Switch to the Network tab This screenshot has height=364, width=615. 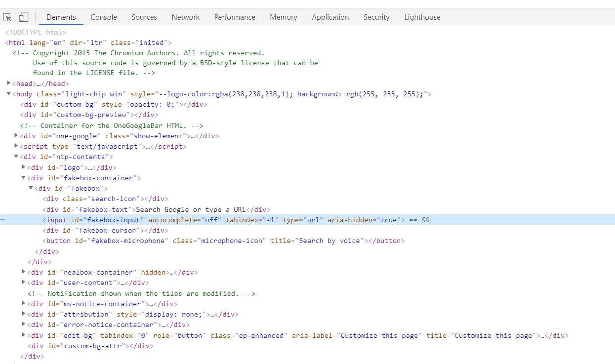pyautogui.click(x=186, y=17)
